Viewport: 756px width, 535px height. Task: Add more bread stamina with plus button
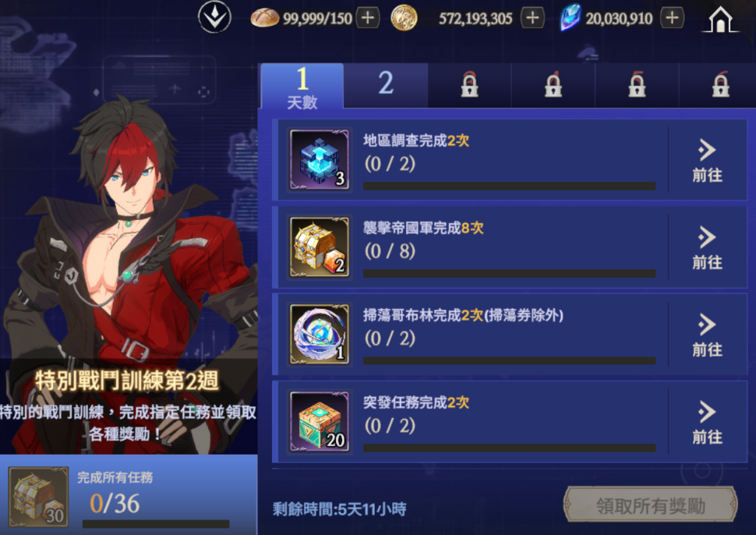tap(368, 18)
